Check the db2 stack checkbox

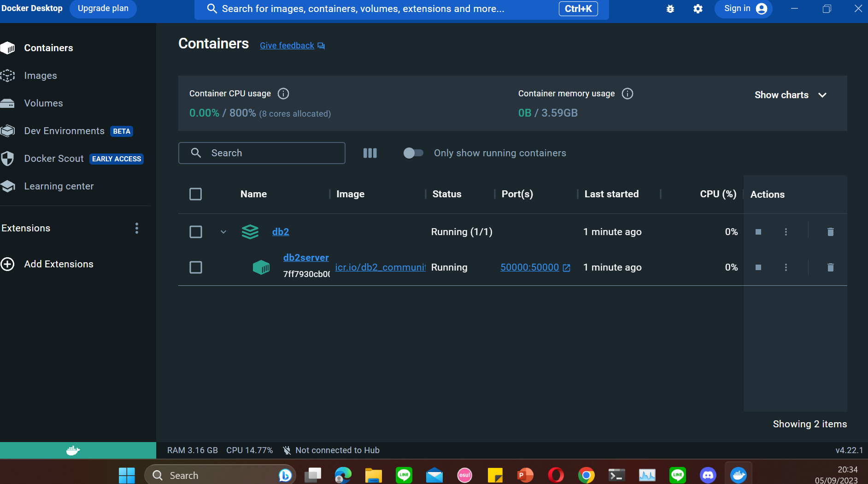[x=196, y=232]
